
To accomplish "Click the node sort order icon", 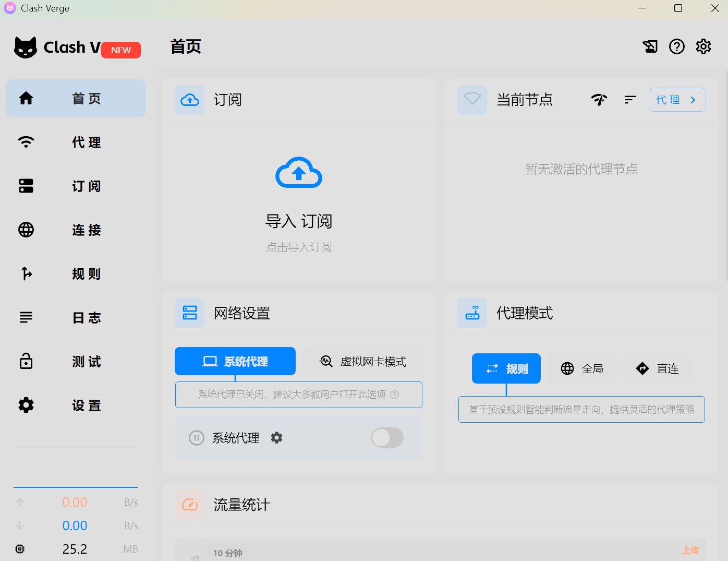I will click(630, 99).
